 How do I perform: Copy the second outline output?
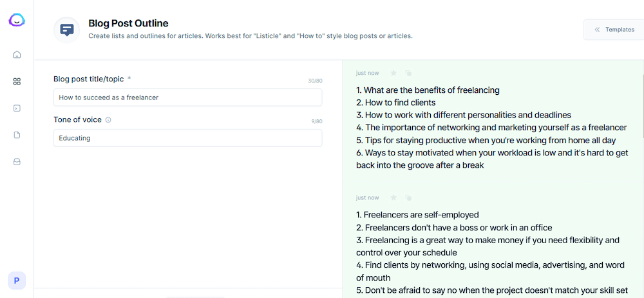(x=408, y=197)
